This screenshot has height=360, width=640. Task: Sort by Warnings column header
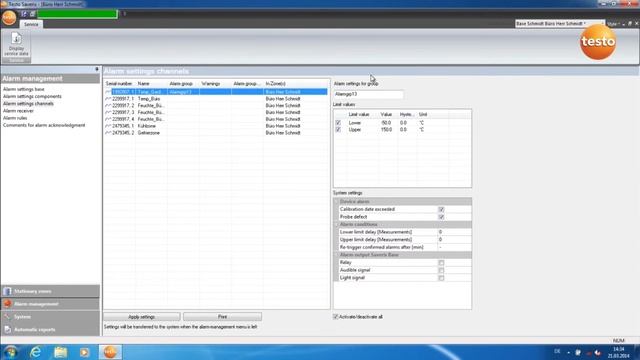coord(215,84)
